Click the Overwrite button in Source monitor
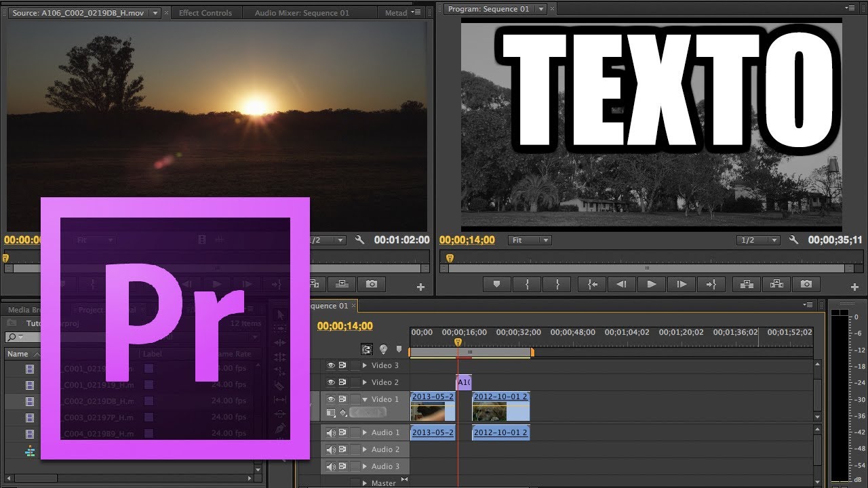The height and width of the screenshot is (488, 868). 343,285
